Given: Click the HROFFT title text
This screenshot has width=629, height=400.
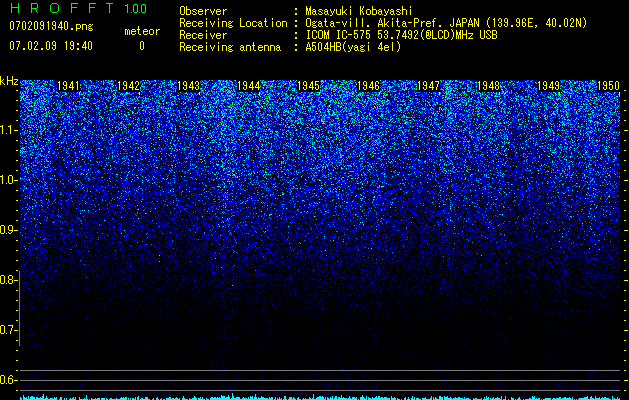Looking at the screenshot, I should [x=62, y=8].
